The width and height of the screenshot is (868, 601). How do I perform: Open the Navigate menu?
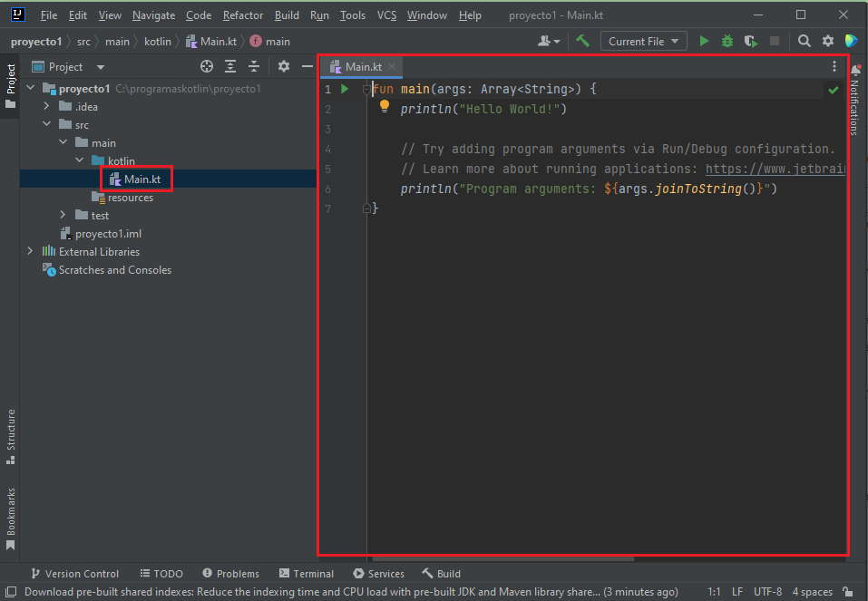[153, 15]
